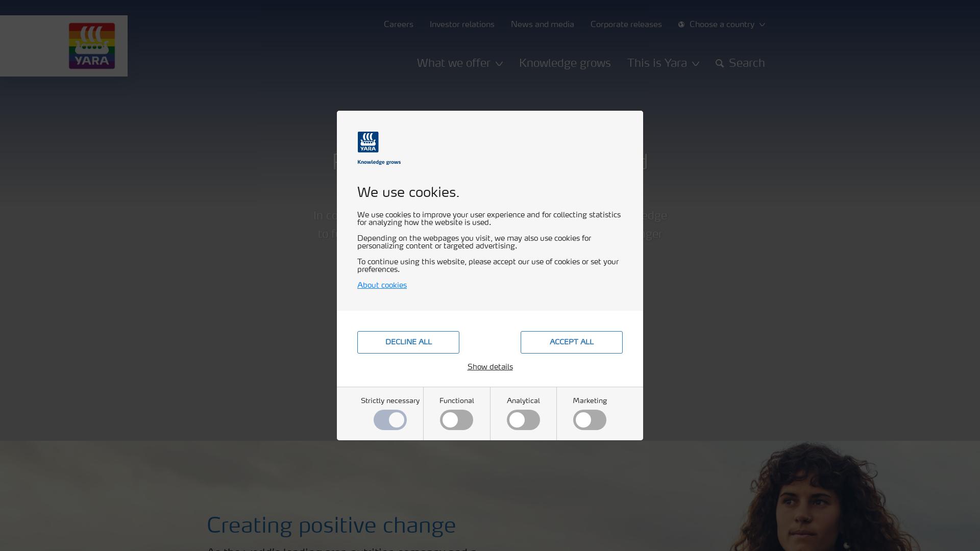Toggle the Strictly necessary cookies switch

(x=390, y=420)
